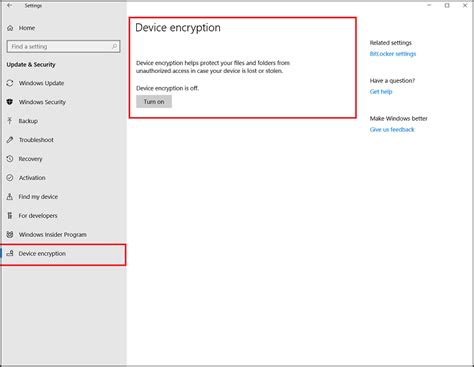Click the Get help link
474x367 pixels.
381,92
